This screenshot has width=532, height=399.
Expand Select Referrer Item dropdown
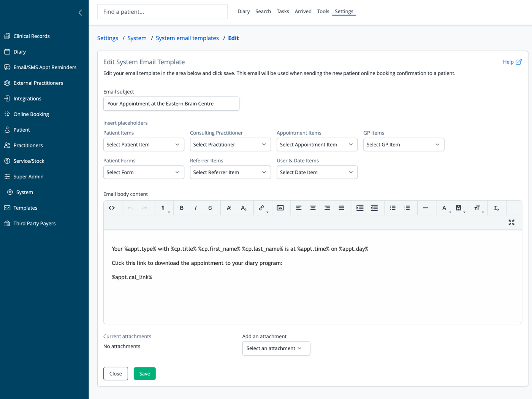[230, 172]
